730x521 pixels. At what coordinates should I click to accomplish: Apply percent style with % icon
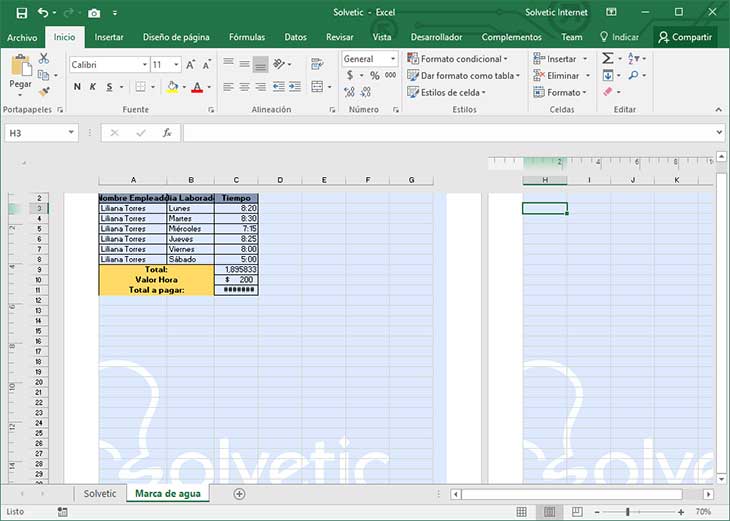(x=375, y=75)
